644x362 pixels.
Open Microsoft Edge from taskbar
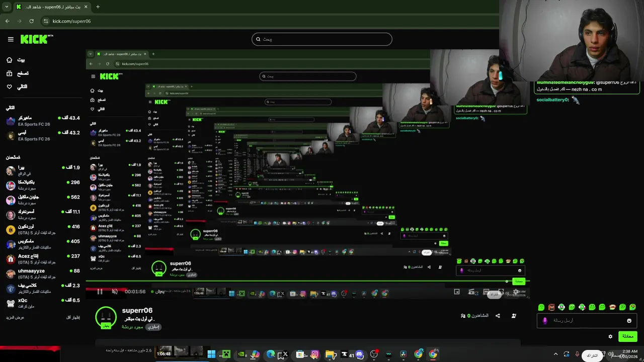(x=271, y=354)
